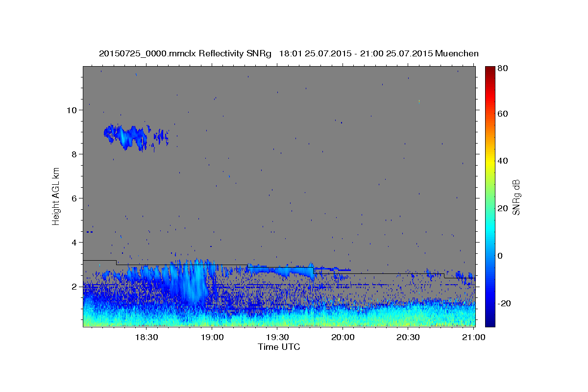Click the colorbar value 0

(x=501, y=256)
